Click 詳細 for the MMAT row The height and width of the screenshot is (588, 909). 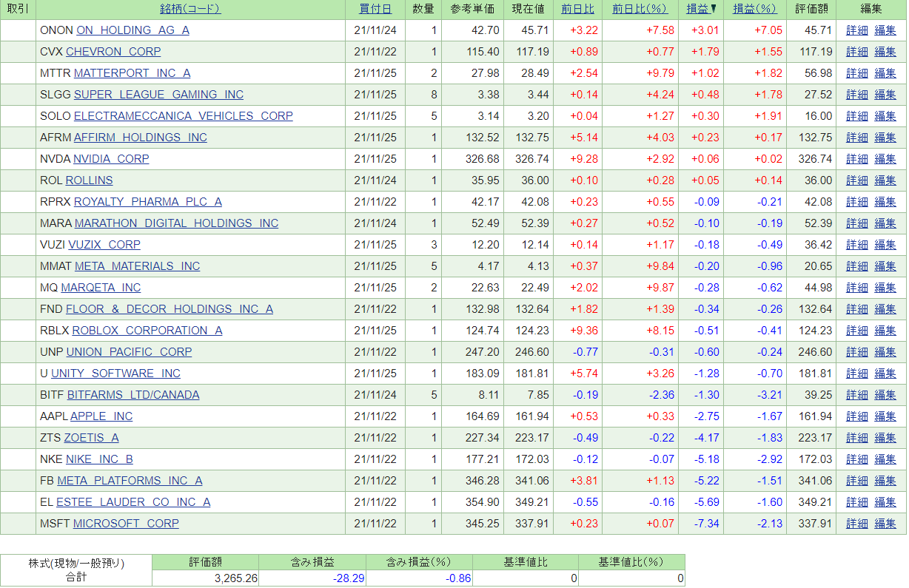[x=857, y=266]
